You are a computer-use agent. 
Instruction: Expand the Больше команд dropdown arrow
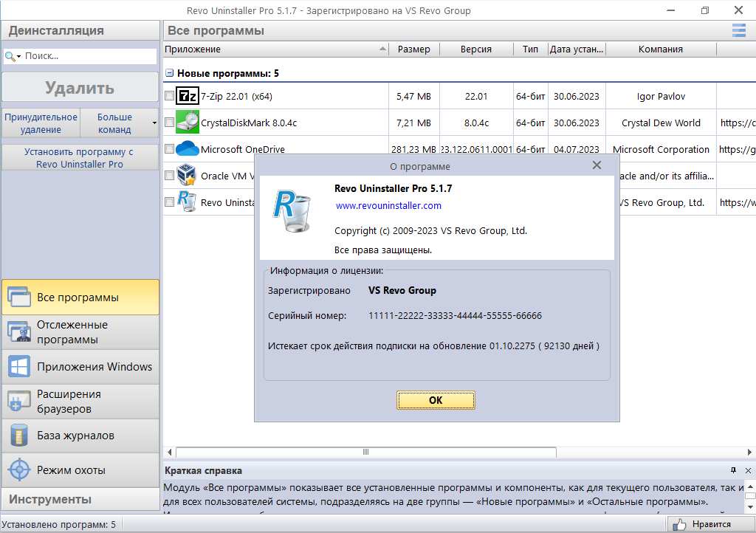[x=154, y=123]
